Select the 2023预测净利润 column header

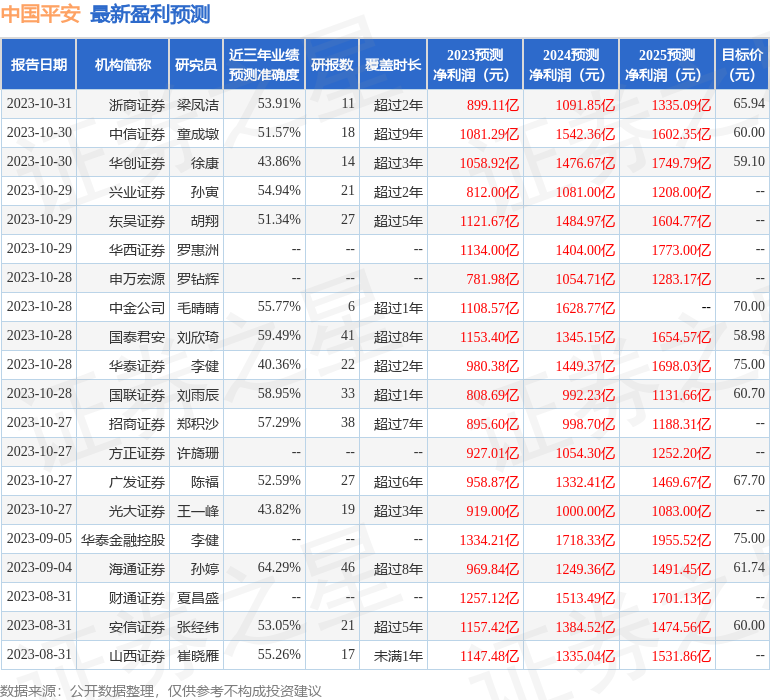pyautogui.click(x=475, y=64)
